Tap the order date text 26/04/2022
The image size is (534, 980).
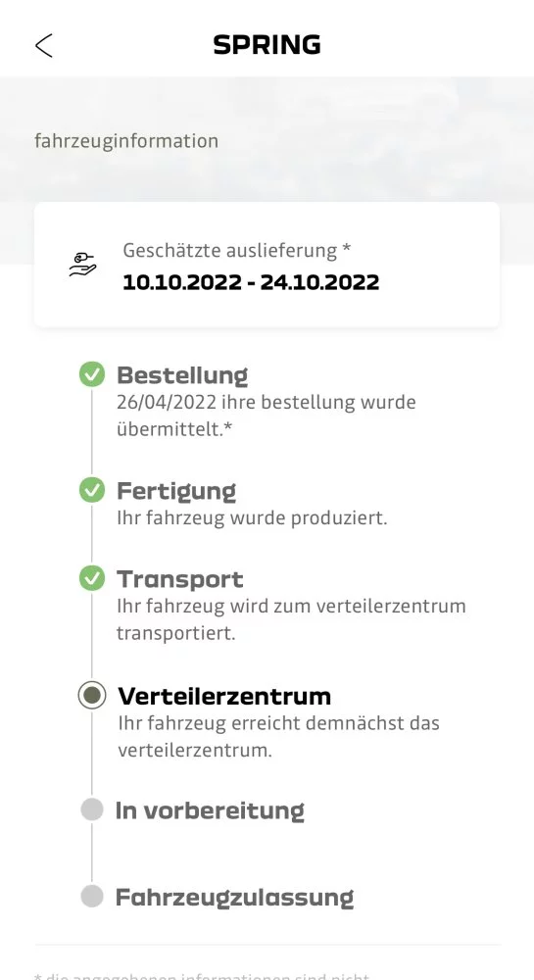167,402
